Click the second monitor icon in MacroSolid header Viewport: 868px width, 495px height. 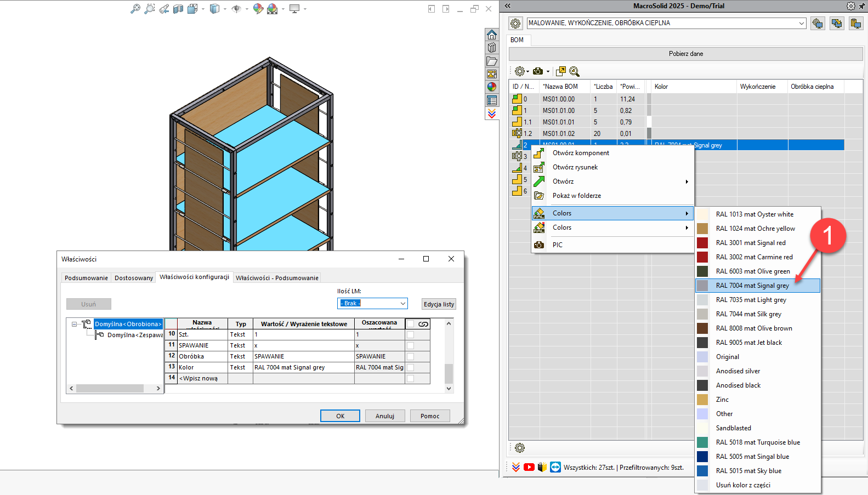click(837, 24)
